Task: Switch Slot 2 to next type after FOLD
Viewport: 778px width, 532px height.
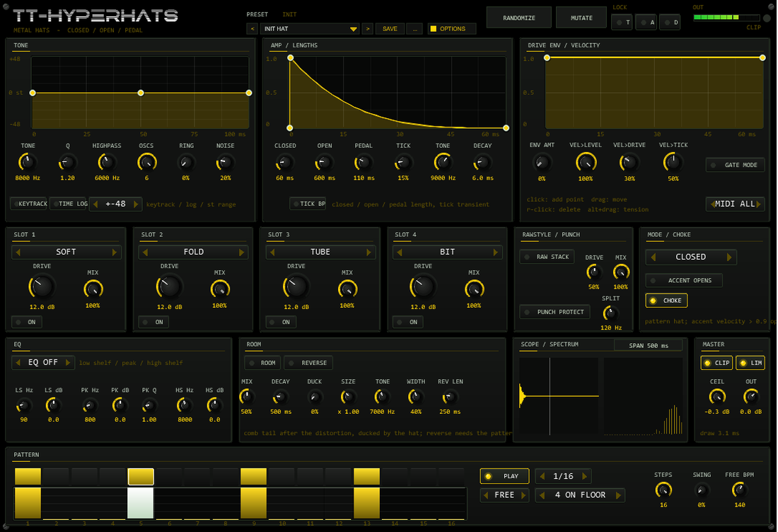Action: (242, 252)
